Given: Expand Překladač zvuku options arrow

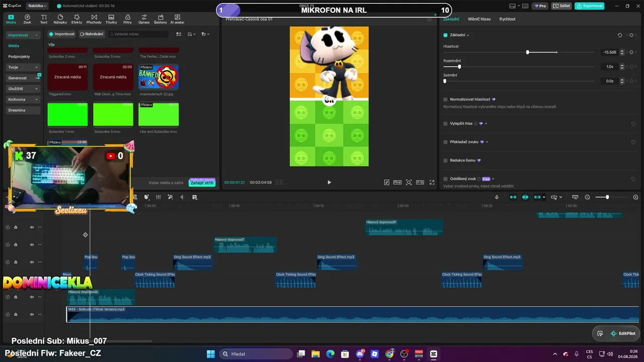Looking at the screenshot, I should click(487, 142).
